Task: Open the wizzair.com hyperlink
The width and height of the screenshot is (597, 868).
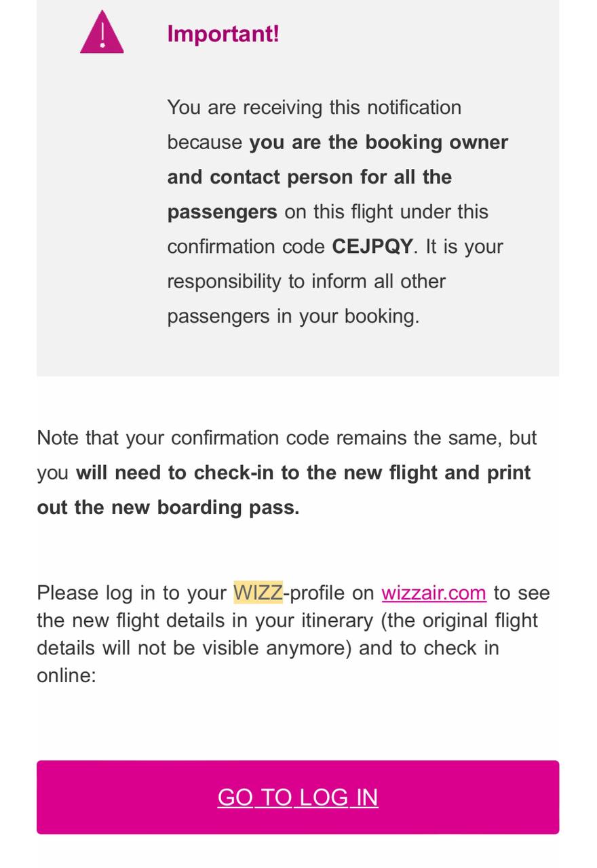Action: click(434, 593)
